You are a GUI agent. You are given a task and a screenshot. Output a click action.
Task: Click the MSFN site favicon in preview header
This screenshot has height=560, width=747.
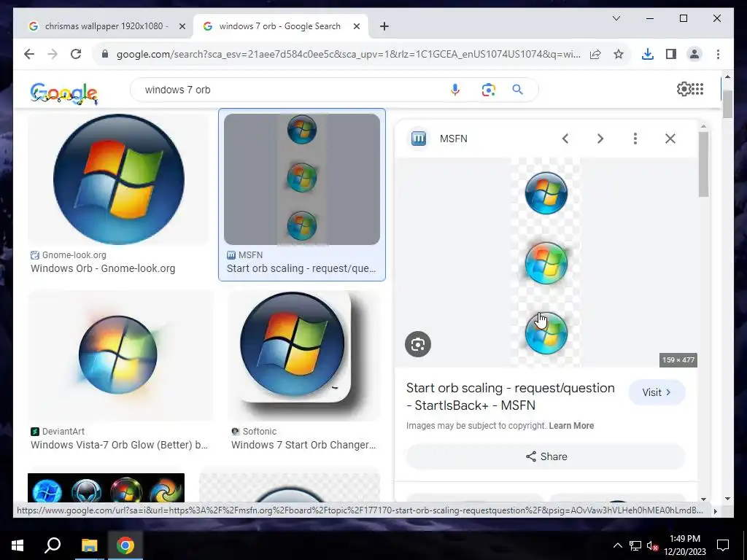coord(419,139)
